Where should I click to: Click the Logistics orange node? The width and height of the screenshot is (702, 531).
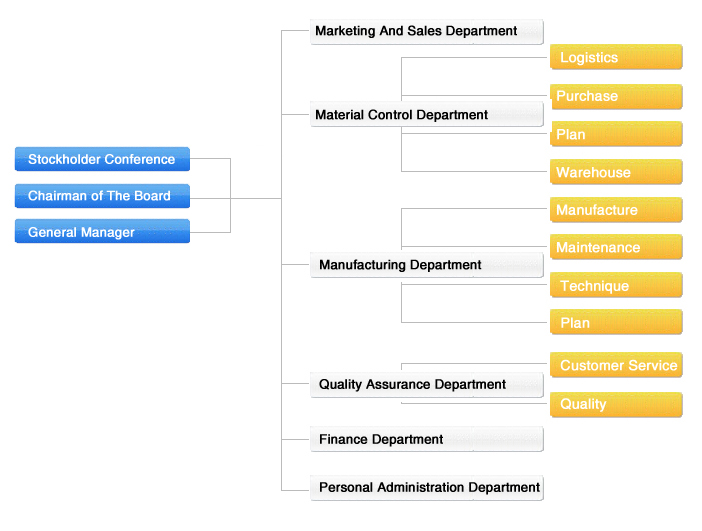[616, 57]
